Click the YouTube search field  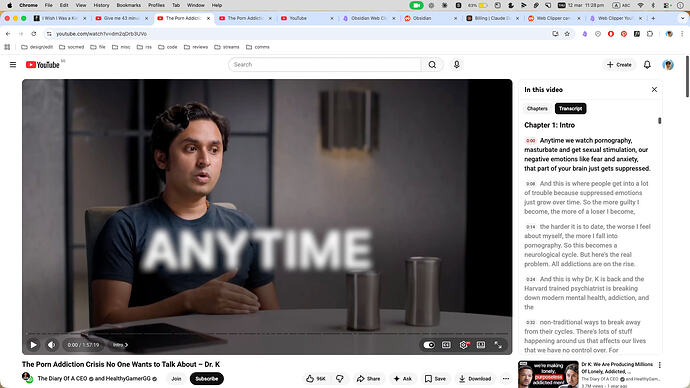[x=325, y=65]
